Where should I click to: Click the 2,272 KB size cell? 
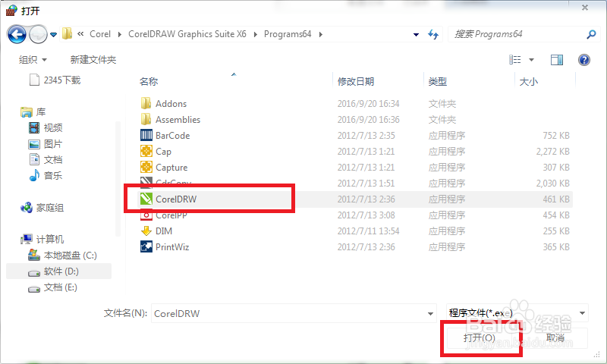click(x=553, y=151)
